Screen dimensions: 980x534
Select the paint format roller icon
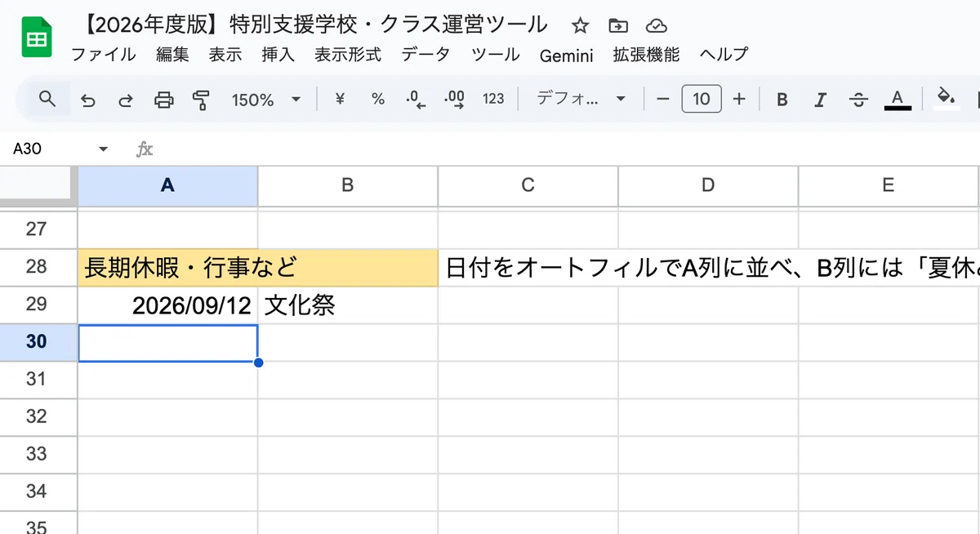coord(201,100)
